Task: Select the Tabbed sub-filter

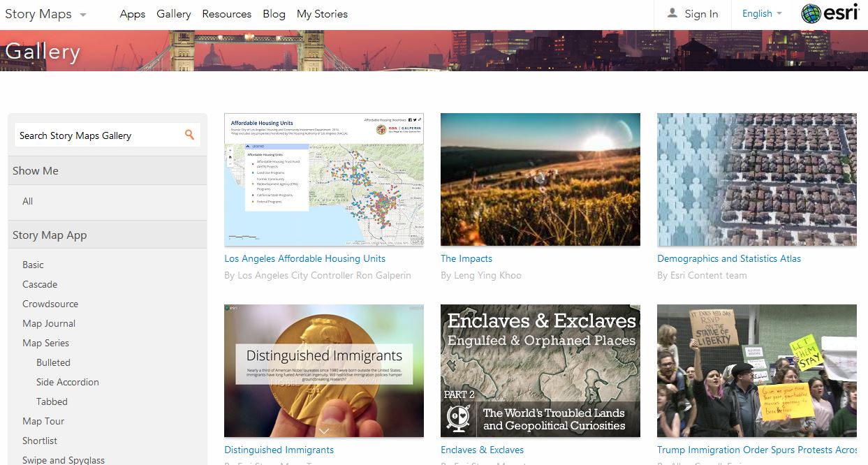Action: 52,401
